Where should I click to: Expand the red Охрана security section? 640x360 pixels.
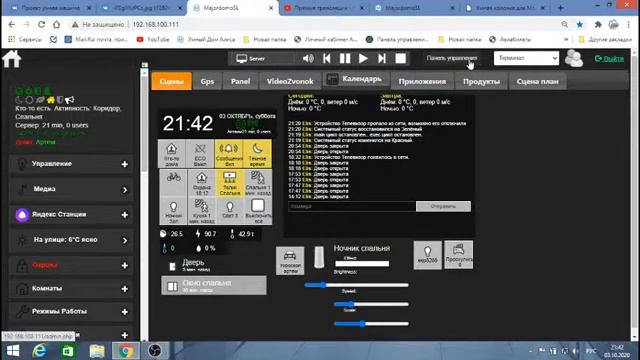click(71, 265)
